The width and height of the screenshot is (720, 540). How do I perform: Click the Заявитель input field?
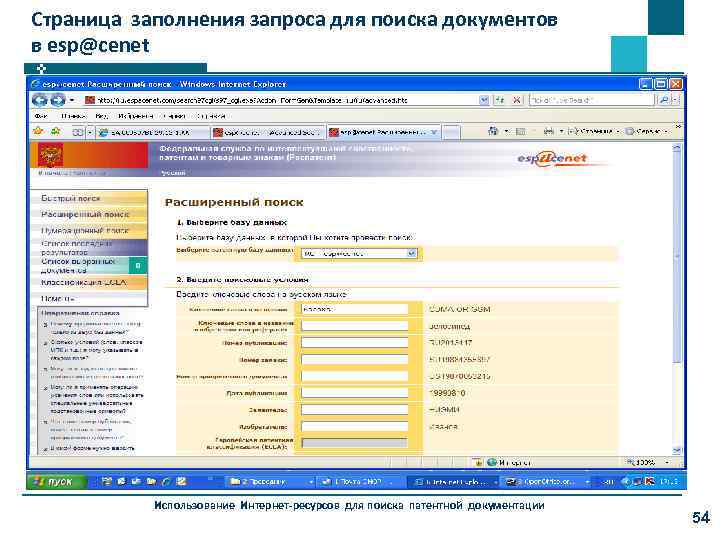354,410
